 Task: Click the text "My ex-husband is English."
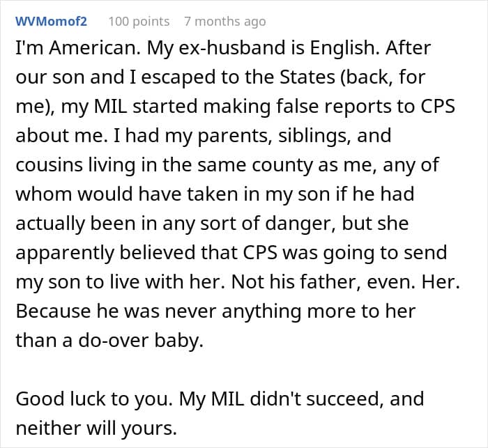click(x=254, y=49)
